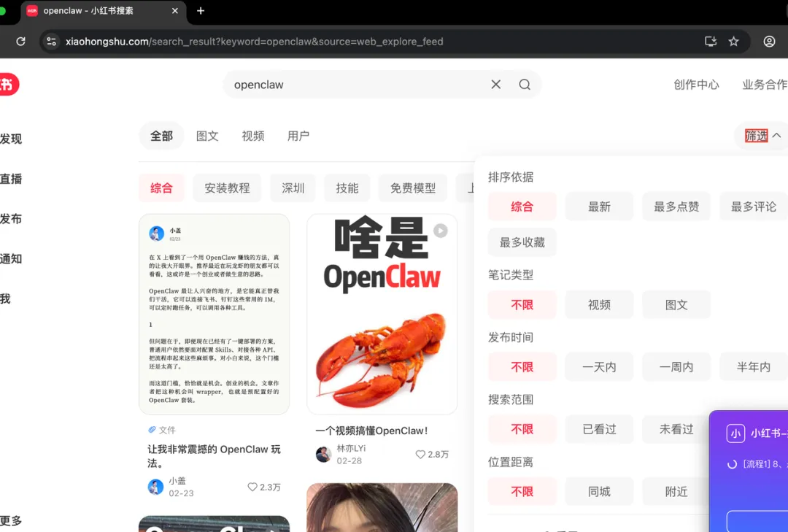Screen dimensions: 788x532
Task: Choose 不限 under 搜索范围
Action: (522, 429)
